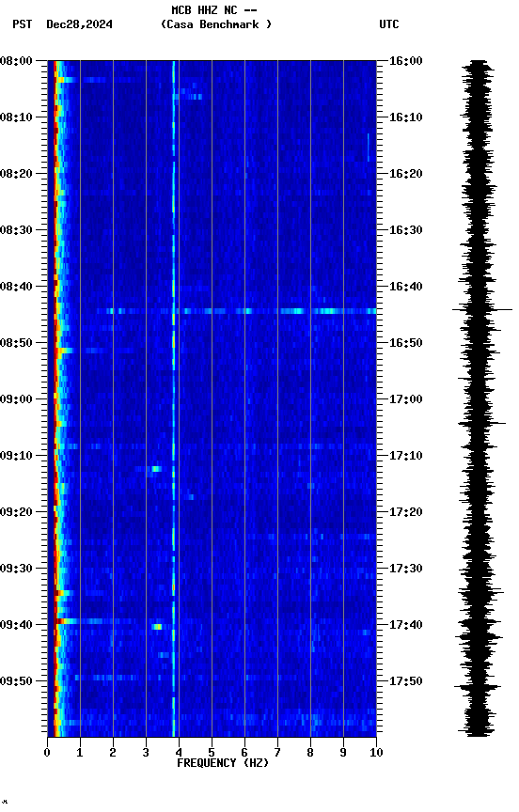Click the 08:10 PST time label
519x812 pixels.
(x=16, y=117)
